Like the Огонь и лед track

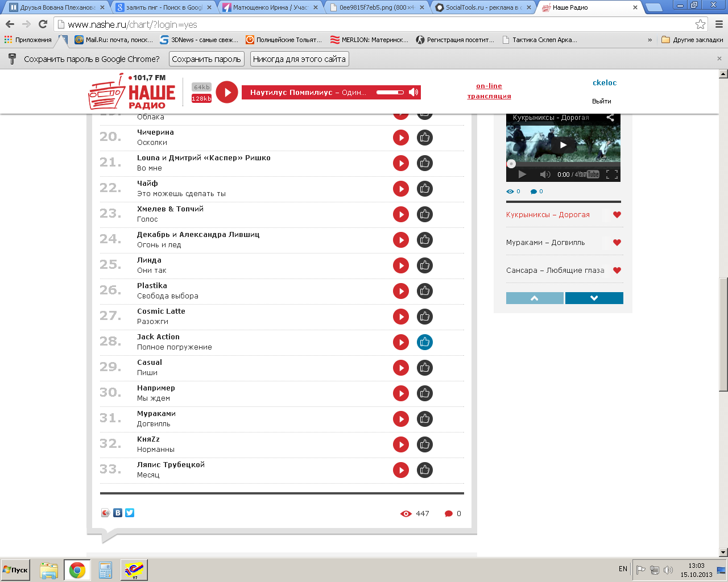point(425,240)
